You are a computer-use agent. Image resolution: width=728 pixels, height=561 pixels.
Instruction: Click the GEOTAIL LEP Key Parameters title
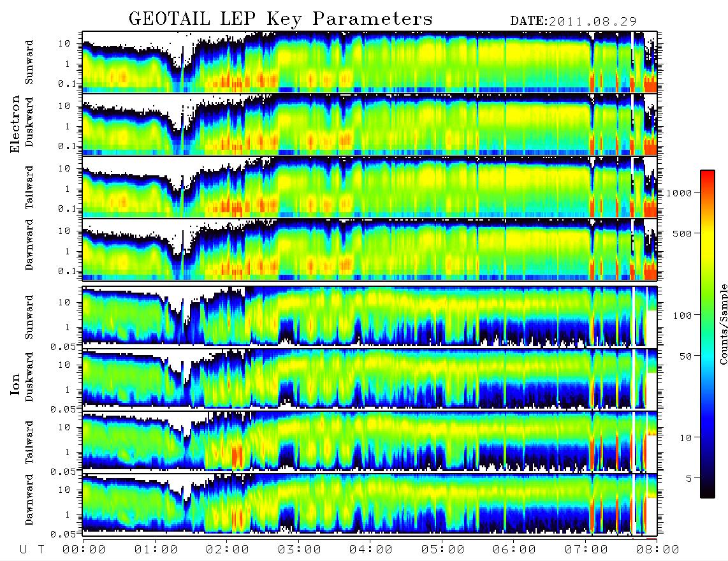[x=280, y=20]
